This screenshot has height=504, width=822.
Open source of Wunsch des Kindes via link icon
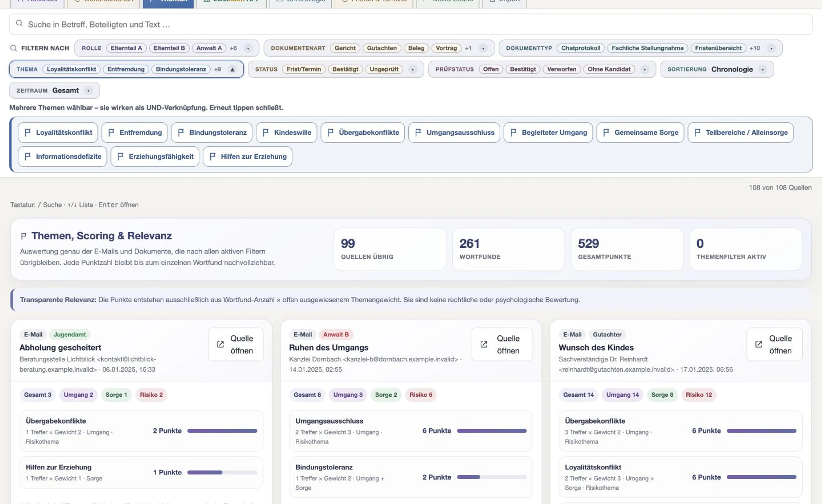pyautogui.click(x=758, y=344)
